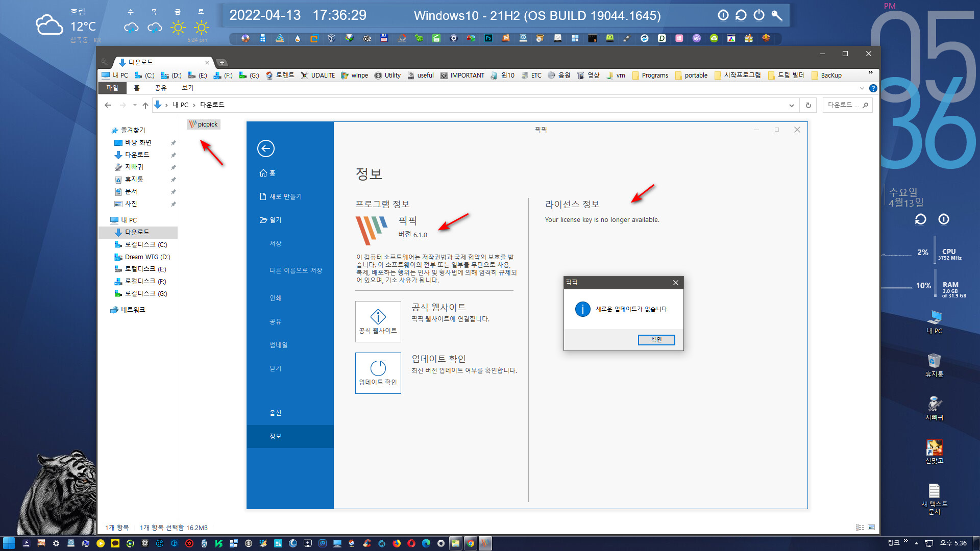Select 바탕 화면 in quick access
This screenshot has width=980, height=551.
tap(138, 142)
